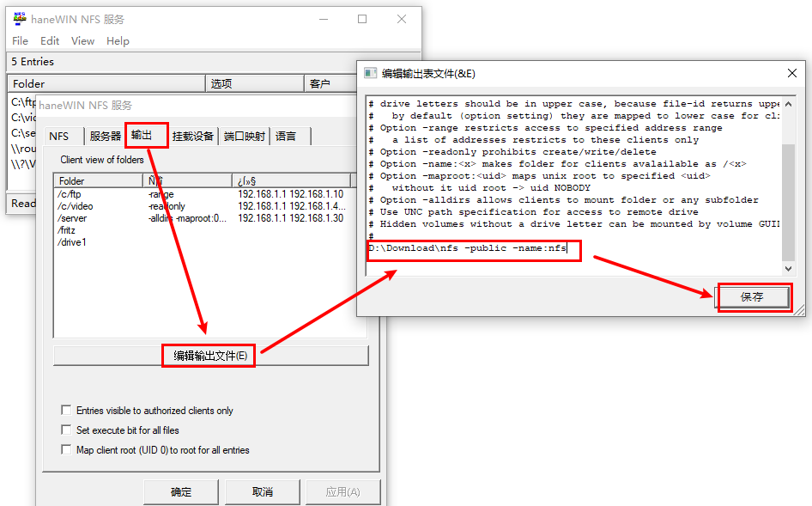The image size is (812, 506).
Task: Close the 编辑输出表文件 dialog
Action: (791, 73)
